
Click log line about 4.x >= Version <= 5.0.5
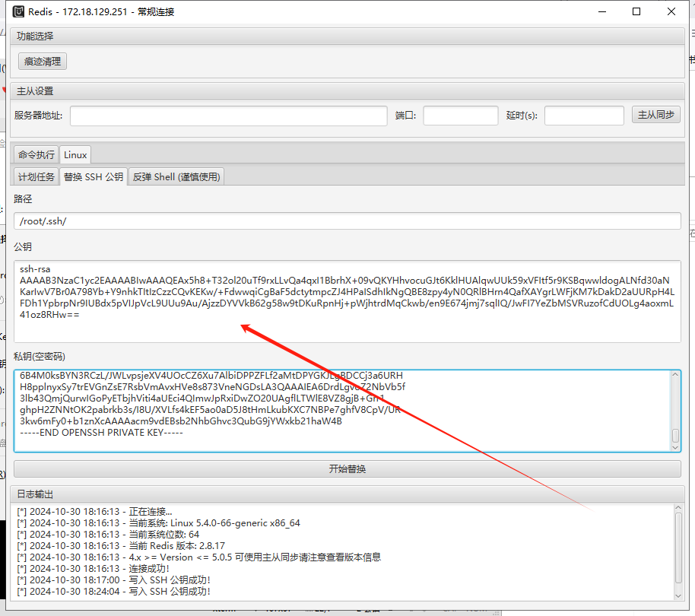coord(199,557)
